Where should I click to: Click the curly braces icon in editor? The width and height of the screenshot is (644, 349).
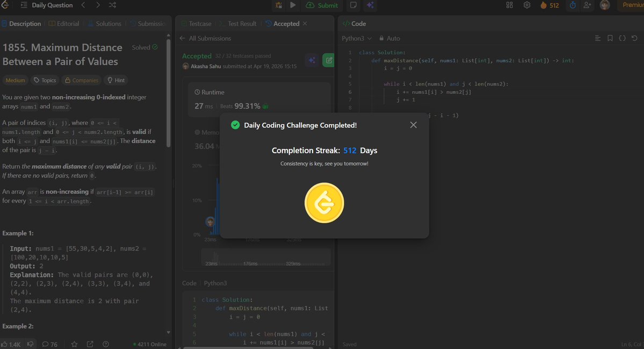[622, 38]
